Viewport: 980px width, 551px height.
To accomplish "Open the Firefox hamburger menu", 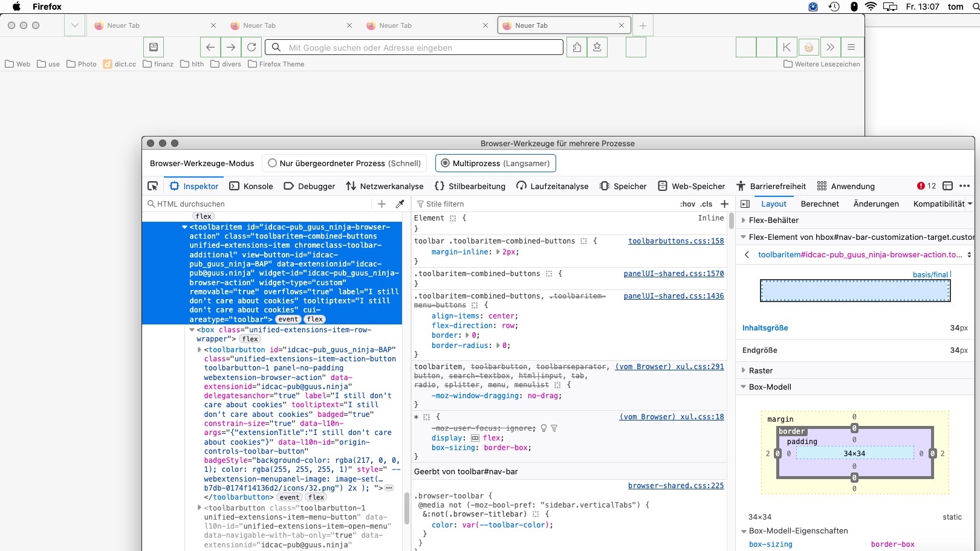I will (x=851, y=47).
